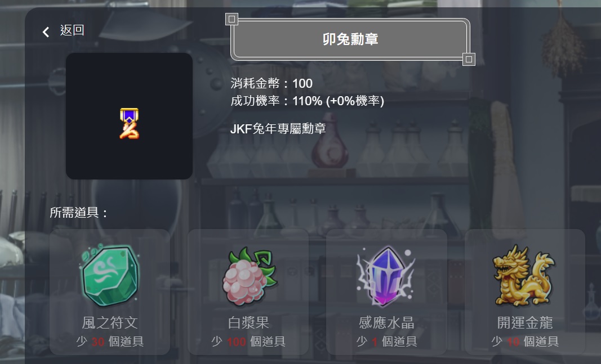Image resolution: width=601 pixels, height=364 pixels.
Task: Click the 白漿果 item name label
Action: click(248, 323)
